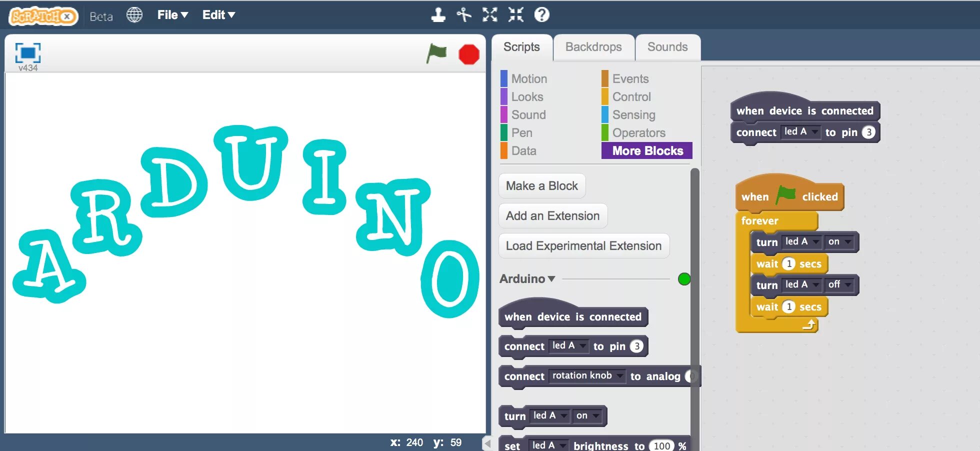Screen dimensions: 980x451
Task: Click brightness value 100 field
Action: tap(661, 445)
